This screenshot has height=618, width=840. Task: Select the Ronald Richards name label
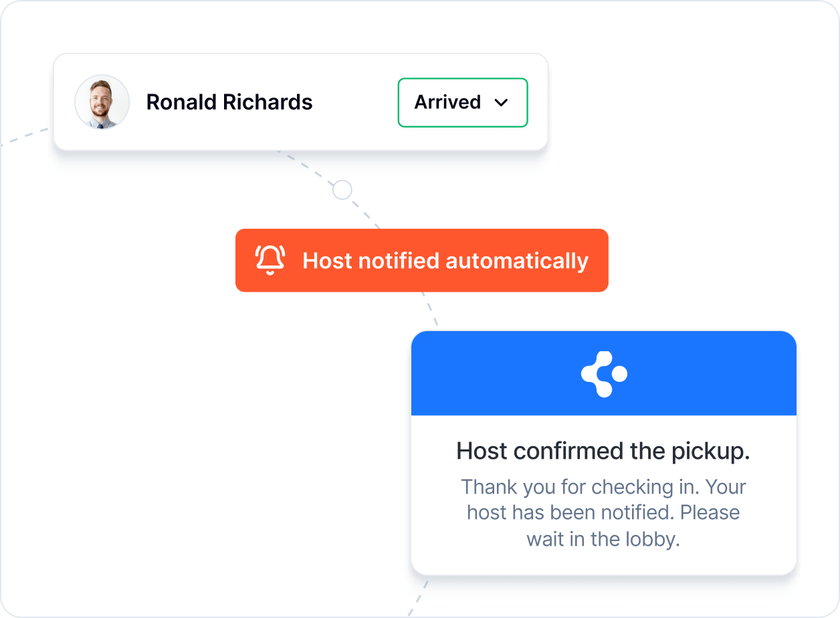click(x=229, y=102)
